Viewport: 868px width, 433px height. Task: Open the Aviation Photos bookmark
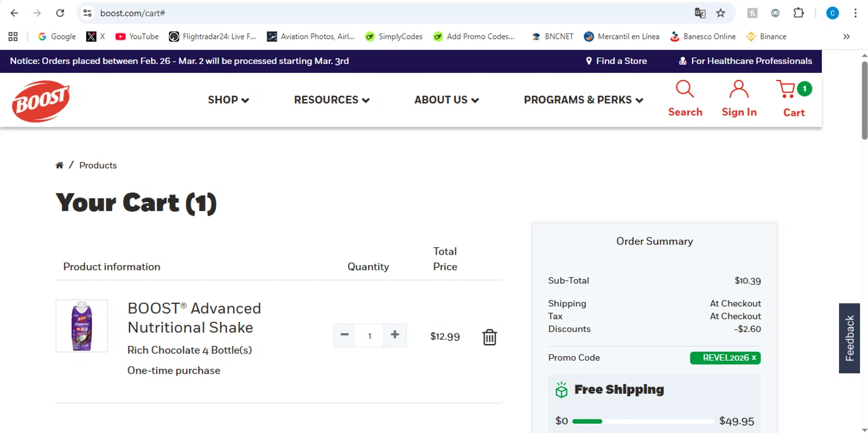[x=311, y=36]
